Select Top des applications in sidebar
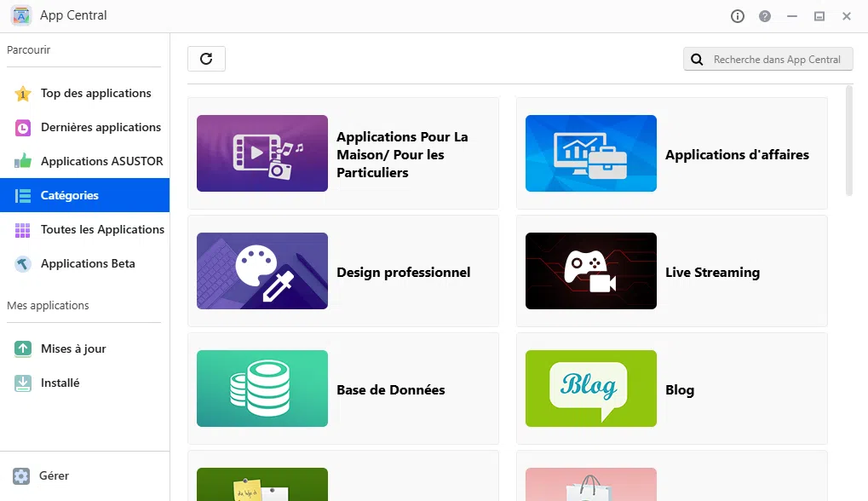The width and height of the screenshot is (868, 501). [84, 94]
